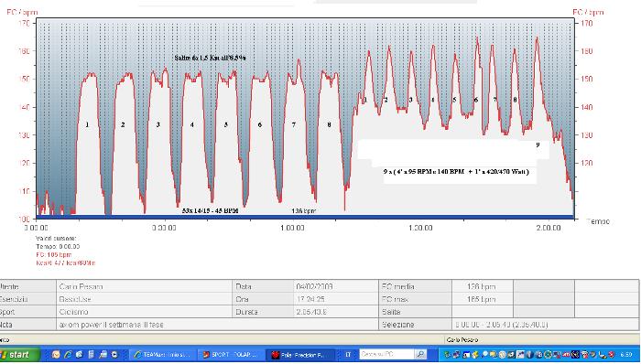641x364 pixels.
Task: Click the desktop search magnifier button
Action: [x=420, y=355]
